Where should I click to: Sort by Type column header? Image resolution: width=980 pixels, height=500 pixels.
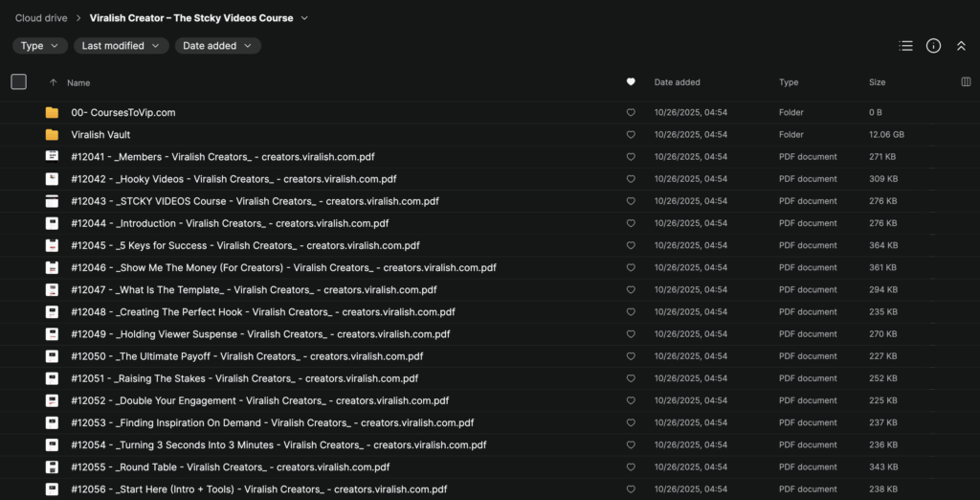coord(789,82)
